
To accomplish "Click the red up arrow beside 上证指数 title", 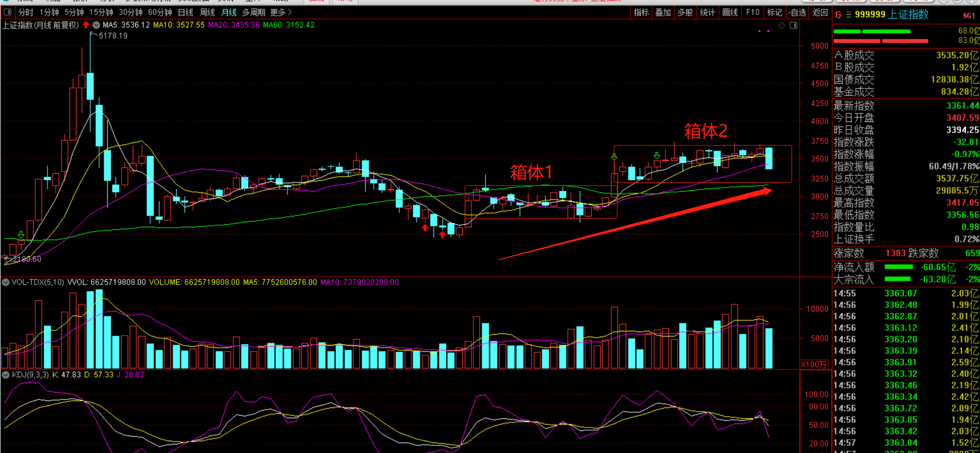I will [86, 25].
